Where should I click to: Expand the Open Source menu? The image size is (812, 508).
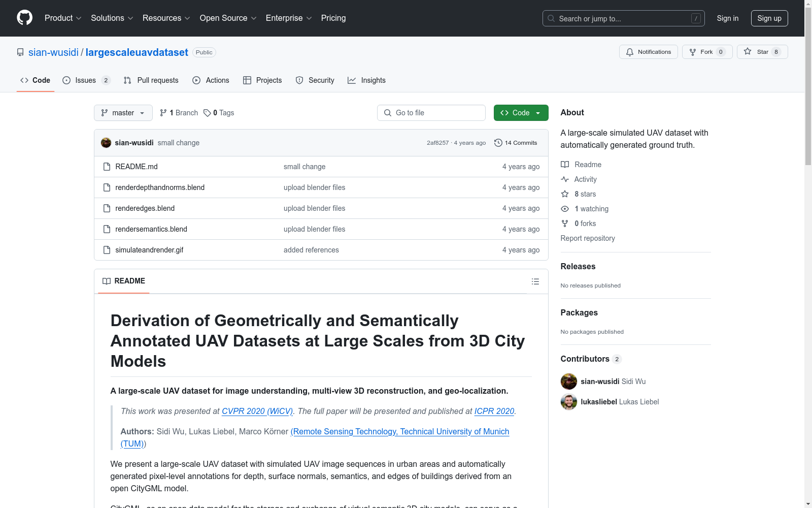tap(228, 18)
